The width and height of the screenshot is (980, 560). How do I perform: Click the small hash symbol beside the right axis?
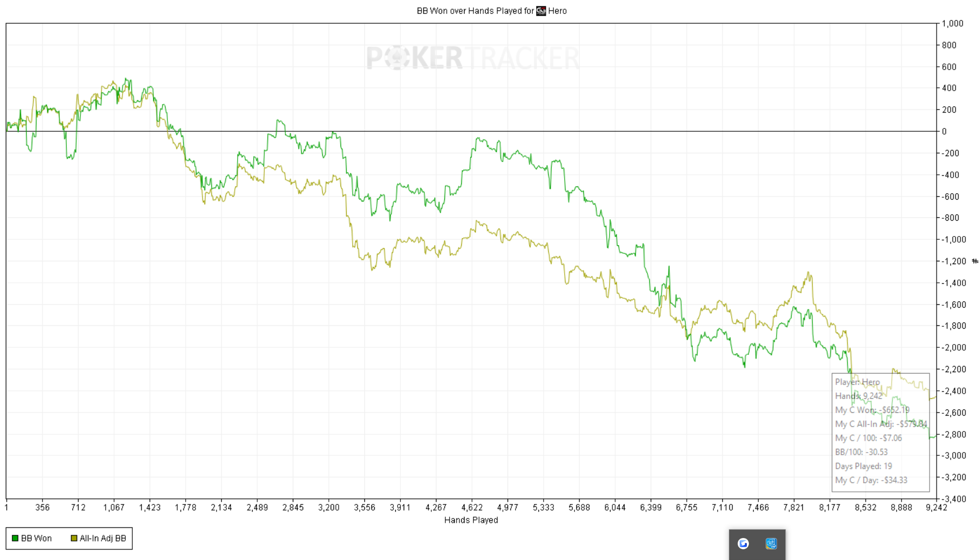point(975,261)
